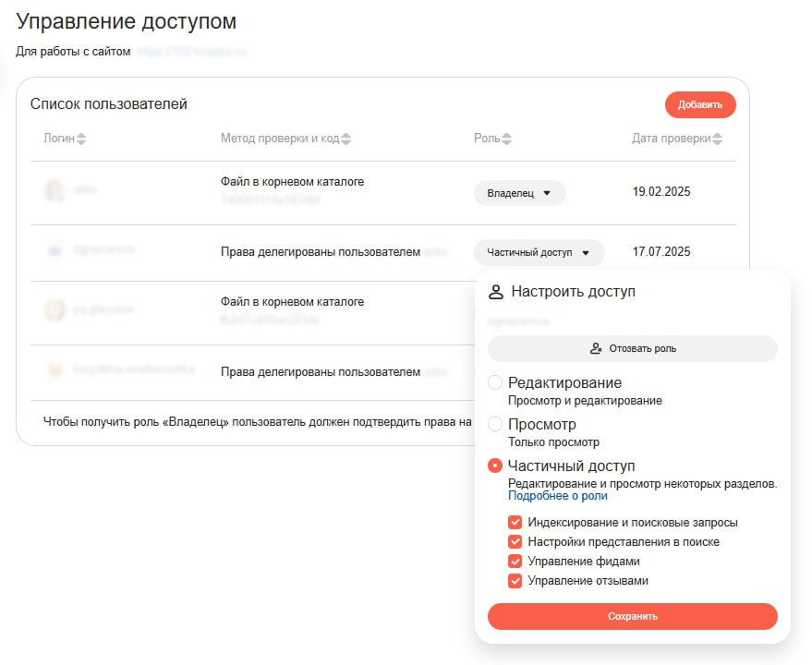This screenshot has width=812, height=665.
Task: Uncheck Индексирование и поисковые запросы
Action: [x=515, y=523]
